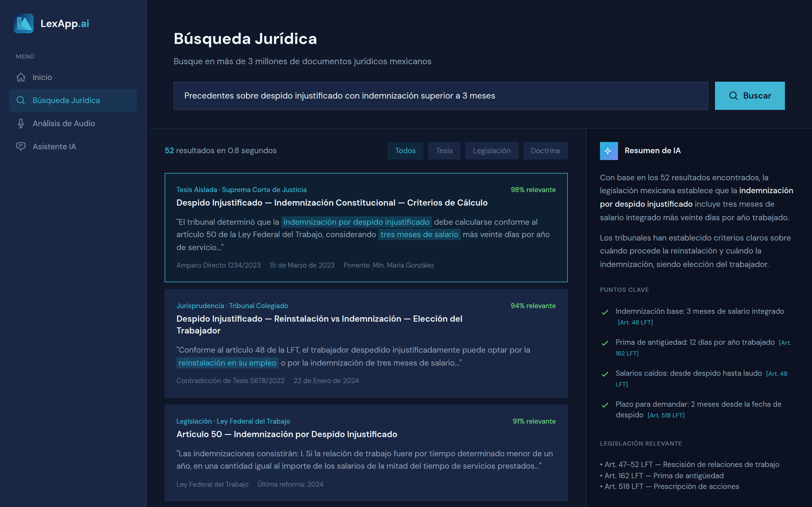Filter results by Doctrina

(x=545, y=151)
